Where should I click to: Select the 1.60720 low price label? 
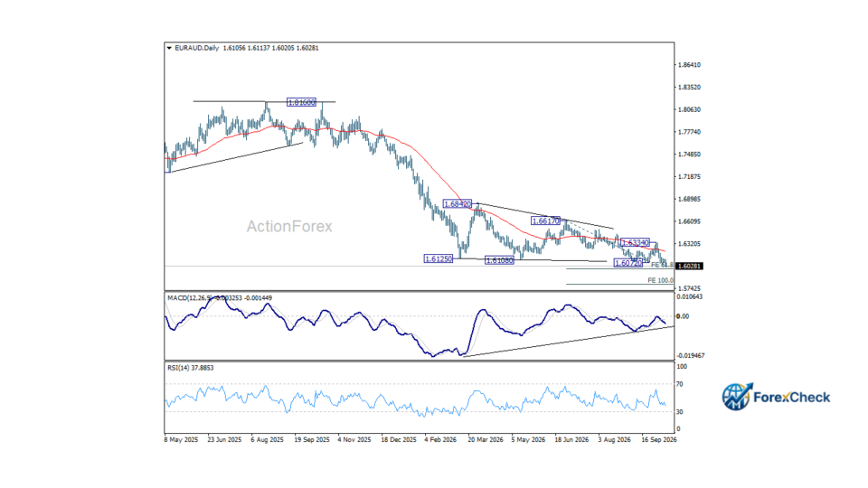tap(628, 263)
